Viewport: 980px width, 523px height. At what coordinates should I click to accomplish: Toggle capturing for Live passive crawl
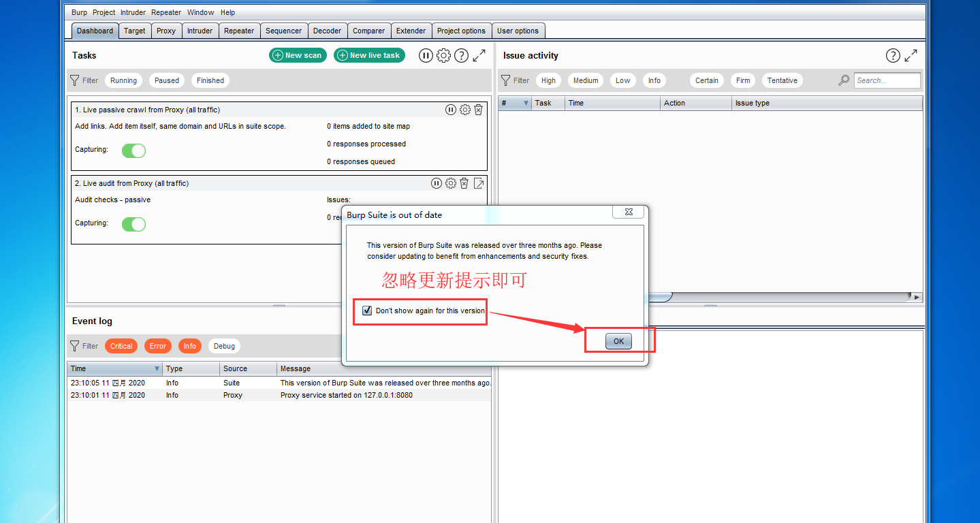(133, 150)
